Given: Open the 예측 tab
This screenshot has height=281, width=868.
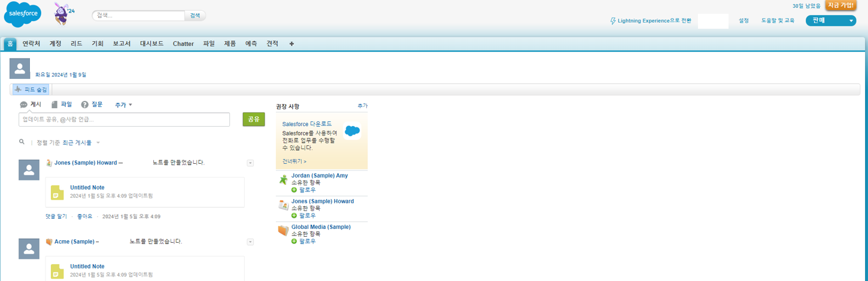Looking at the screenshot, I should tap(251, 44).
